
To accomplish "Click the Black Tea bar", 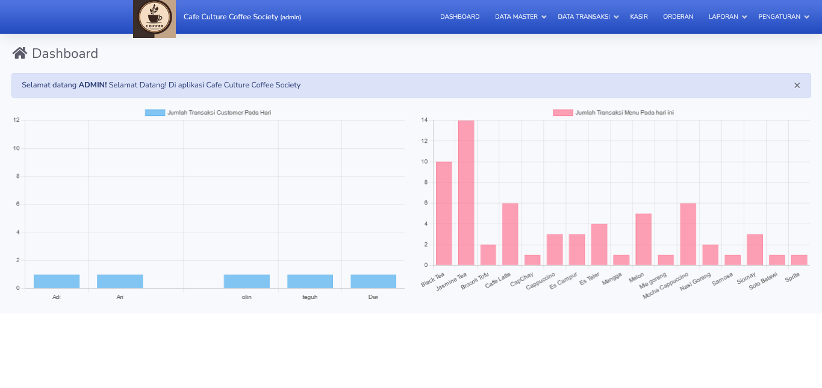I will coord(444,213).
